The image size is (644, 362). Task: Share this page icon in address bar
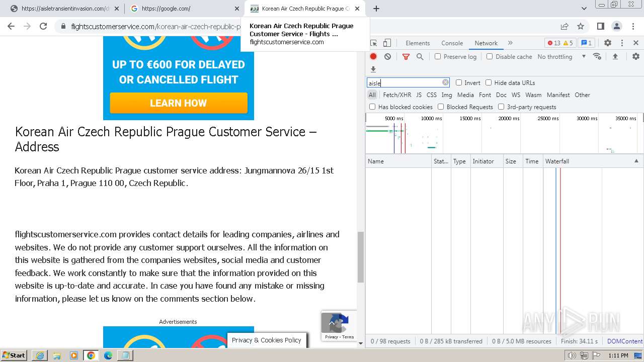pyautogui.click(x=565, y=26)
